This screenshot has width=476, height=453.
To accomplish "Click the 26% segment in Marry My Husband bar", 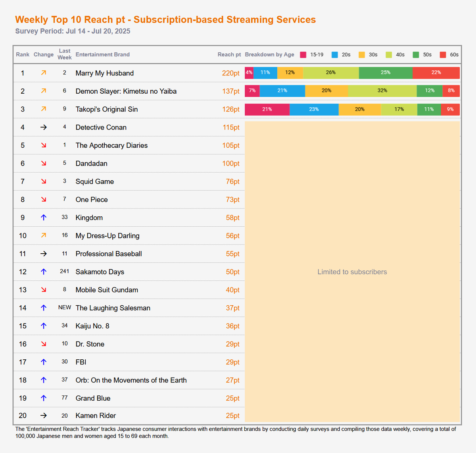I will point(331,73).
